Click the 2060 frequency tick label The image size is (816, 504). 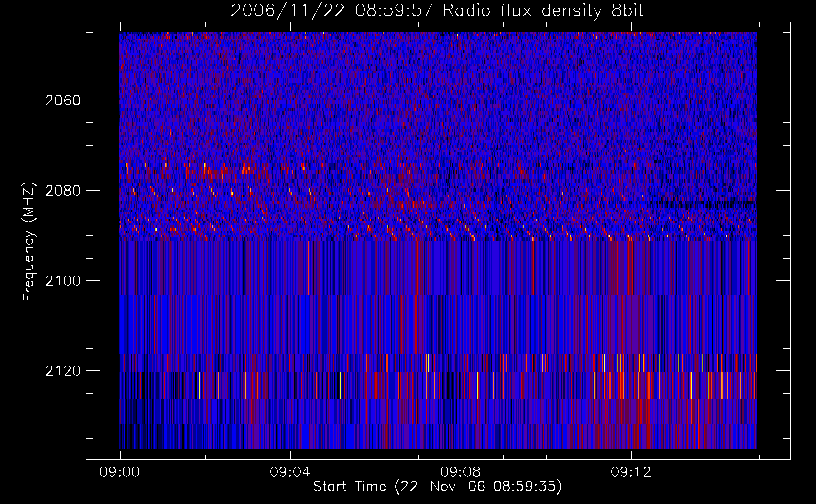[63, 100]
